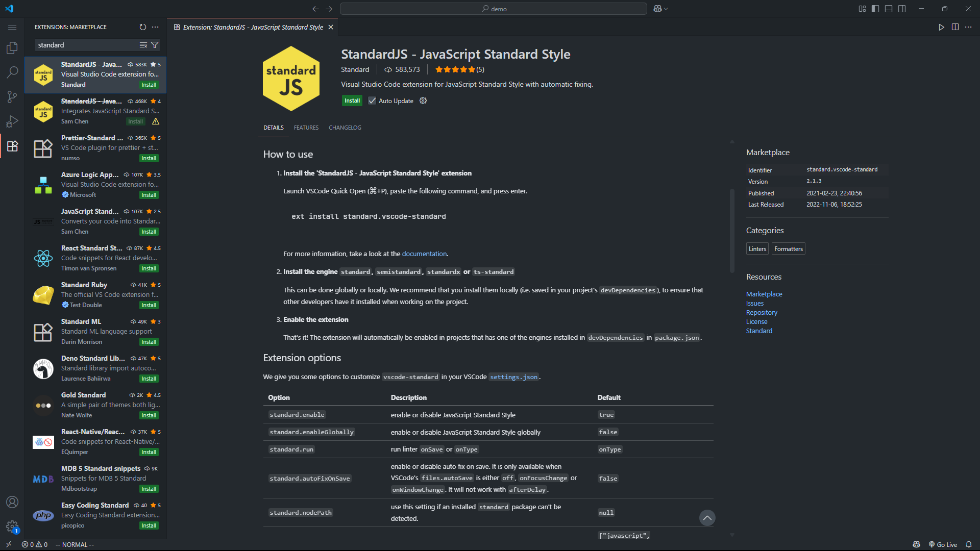Toggle the primary side bar
Screen dimensions: 980x551
click(875, 9)
